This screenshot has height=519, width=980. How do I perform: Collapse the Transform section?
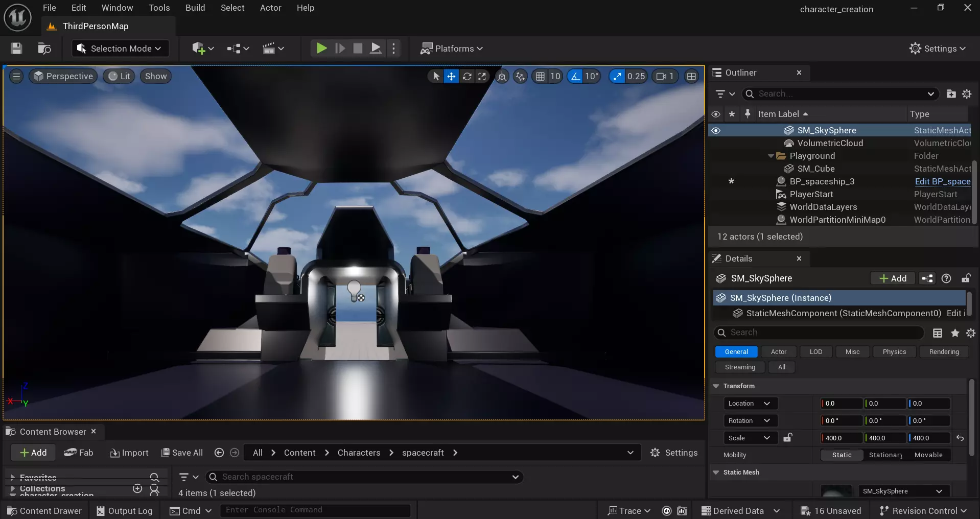(716, 386)
